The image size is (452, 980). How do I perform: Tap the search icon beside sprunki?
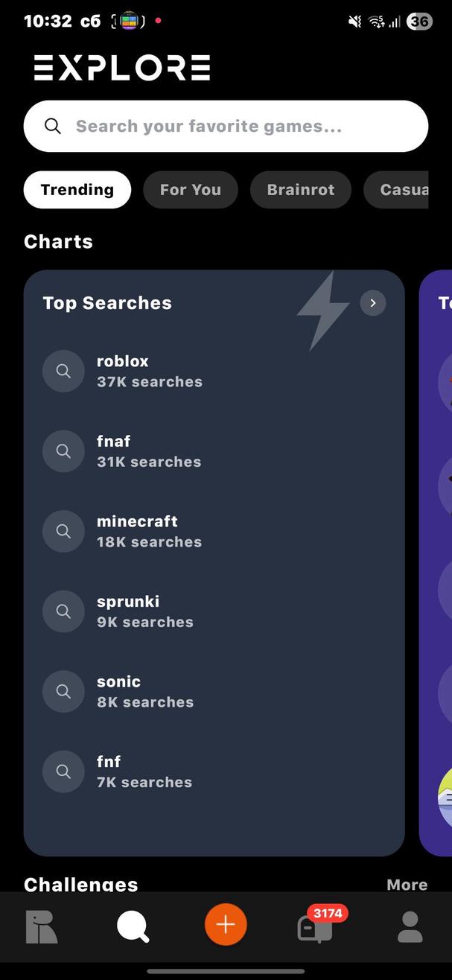tap(63, 611)
